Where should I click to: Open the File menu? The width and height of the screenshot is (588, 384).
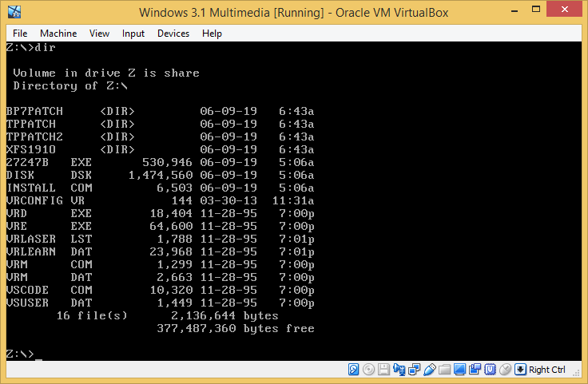(20, 34)
